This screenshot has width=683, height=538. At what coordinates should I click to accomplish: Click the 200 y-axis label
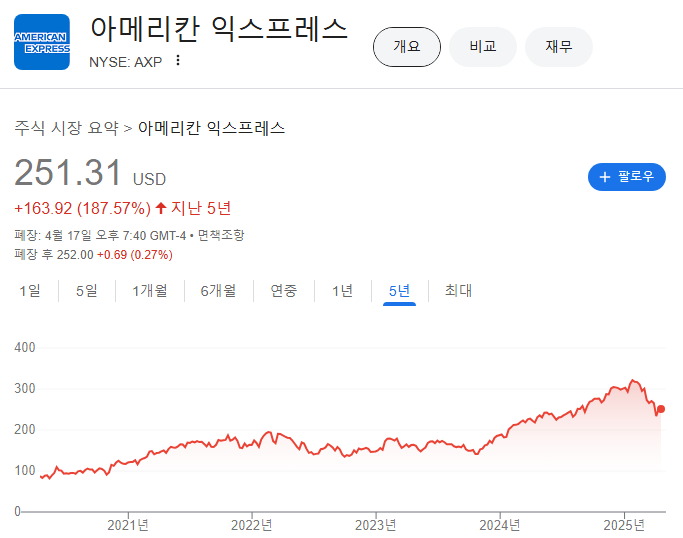click(x=25, y=430)
